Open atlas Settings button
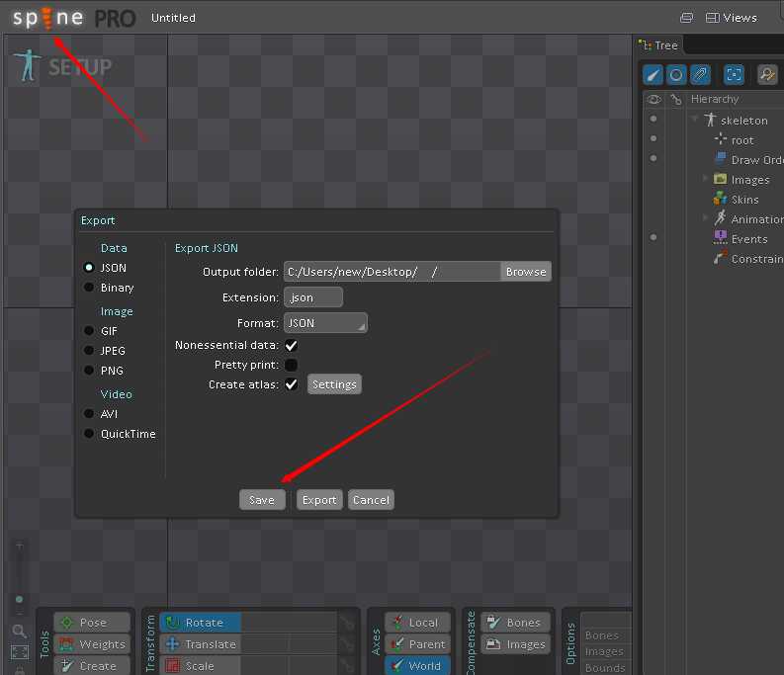 tap(334, 384)
